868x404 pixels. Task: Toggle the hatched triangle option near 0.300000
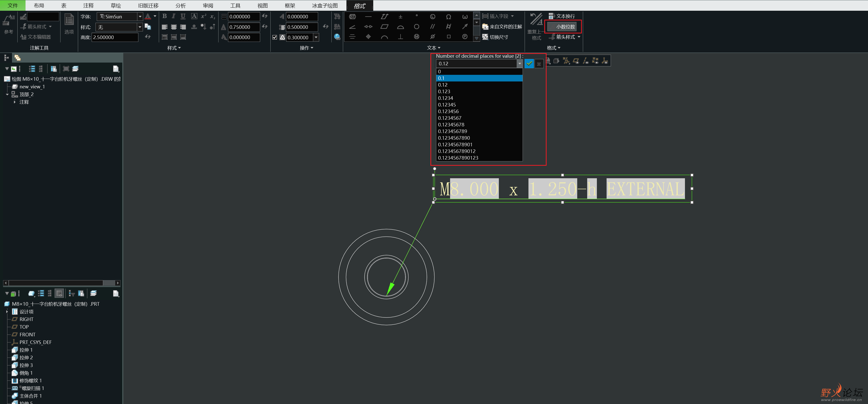[282, 37]
